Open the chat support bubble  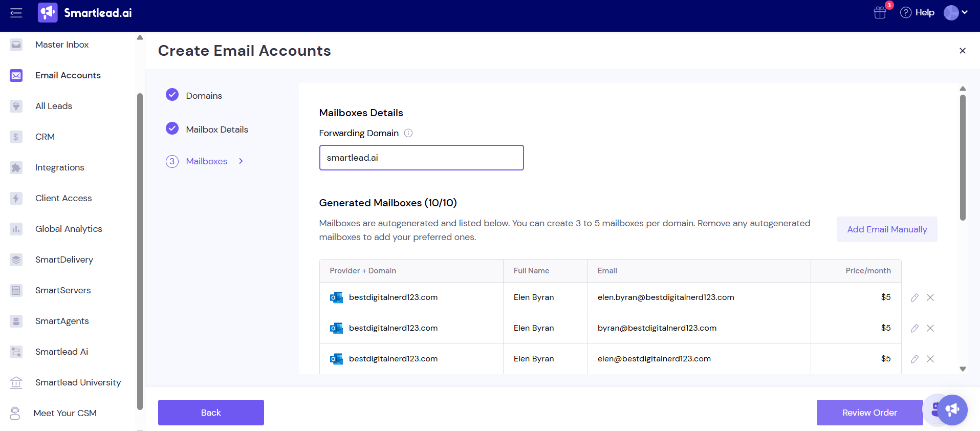click(x=952, y=410)
